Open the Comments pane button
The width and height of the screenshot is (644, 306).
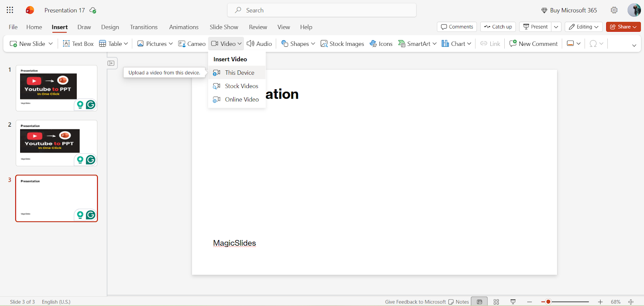click(457, 27)
